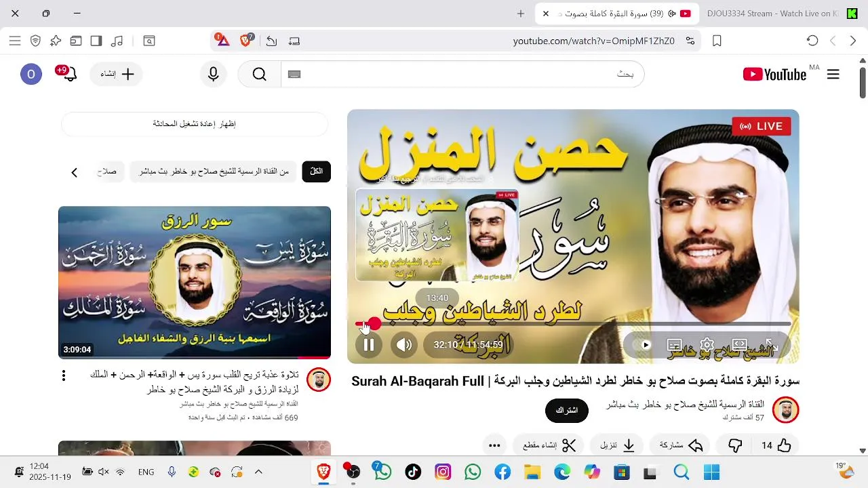This screenshot has width=868, height=488.
Task: Open the recommended video's channel avatar
Action: pyautogui.click(x=319, y=380)
